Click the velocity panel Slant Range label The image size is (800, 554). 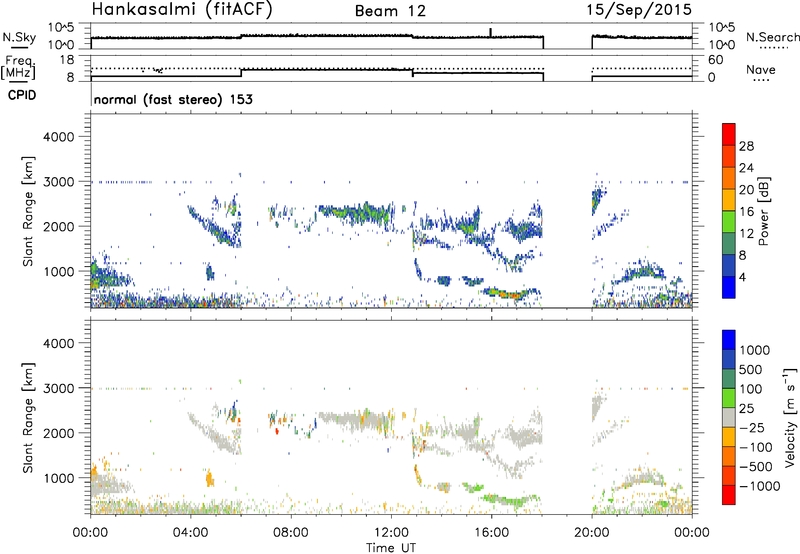[28, 418]
